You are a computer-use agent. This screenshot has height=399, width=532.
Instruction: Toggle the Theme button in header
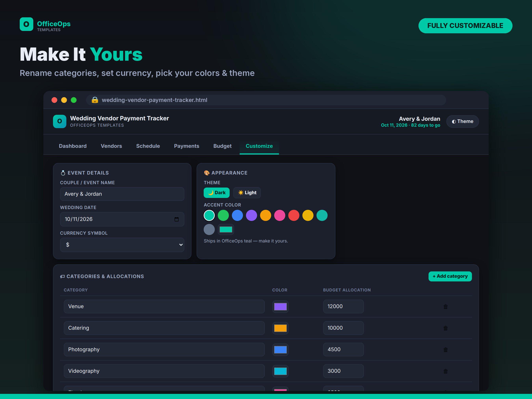[462, 121]
